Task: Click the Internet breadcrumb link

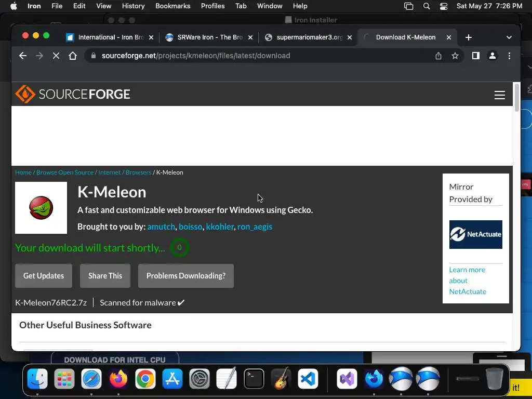Action: click(x=109, y=172)
